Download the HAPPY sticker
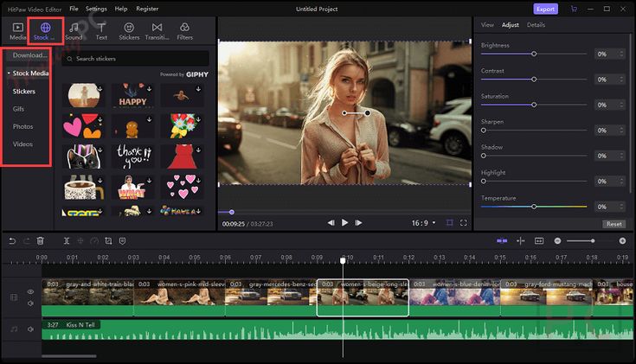Screen dimensions: 636x364 pos(149,88)
